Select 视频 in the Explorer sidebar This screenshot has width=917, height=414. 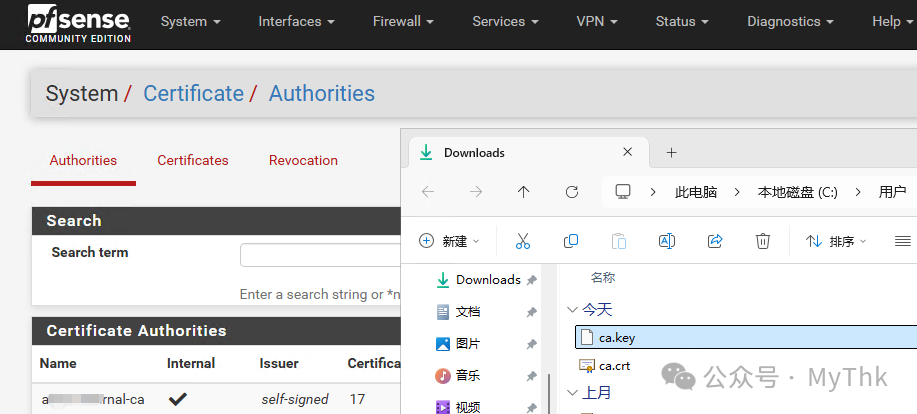tap(458, 406)
